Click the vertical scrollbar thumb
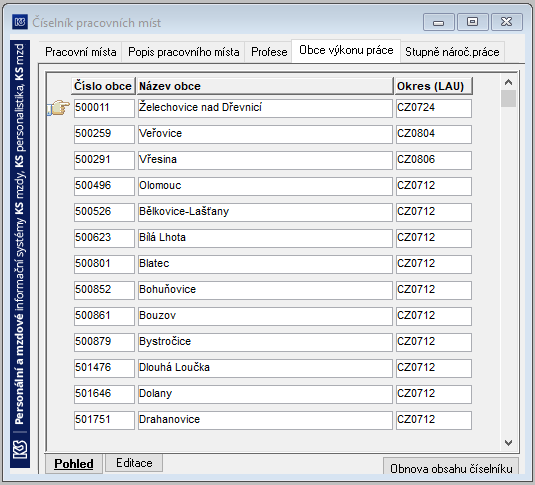 tap(508, 99)
